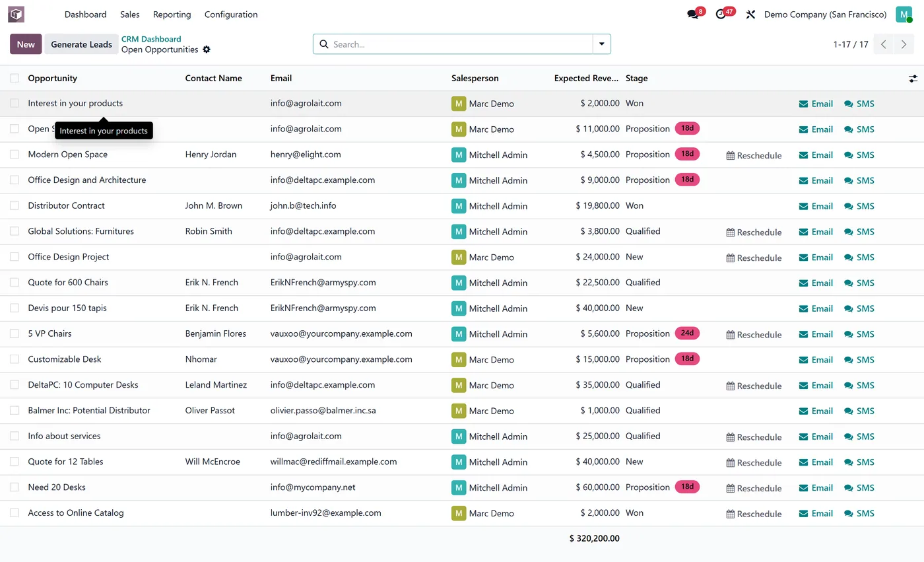
Task: Sort by the Contact Name column header
Action: click(x=213, y=78)
